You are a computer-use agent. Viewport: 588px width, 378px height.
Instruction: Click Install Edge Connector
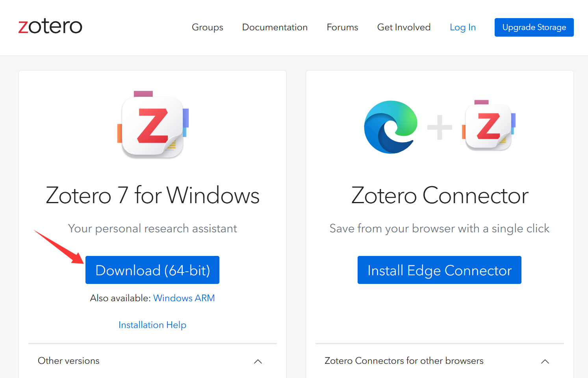(439, 270)
